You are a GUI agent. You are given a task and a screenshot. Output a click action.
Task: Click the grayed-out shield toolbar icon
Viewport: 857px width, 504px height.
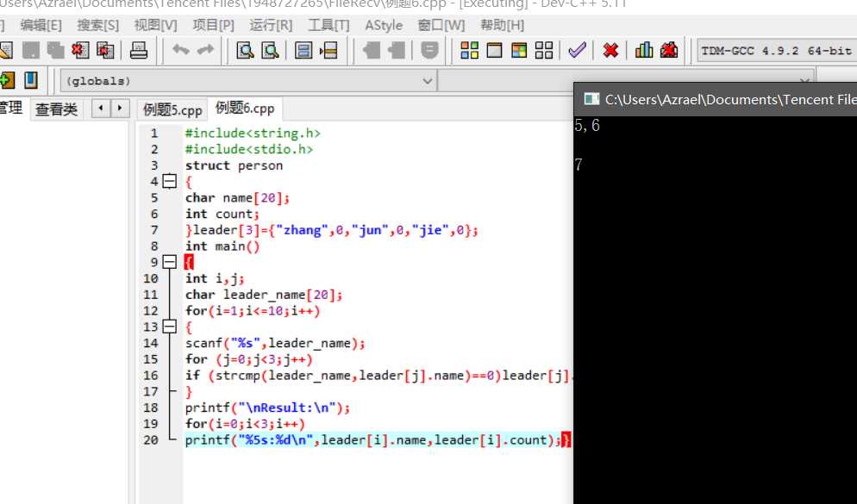tap(430, 51)
